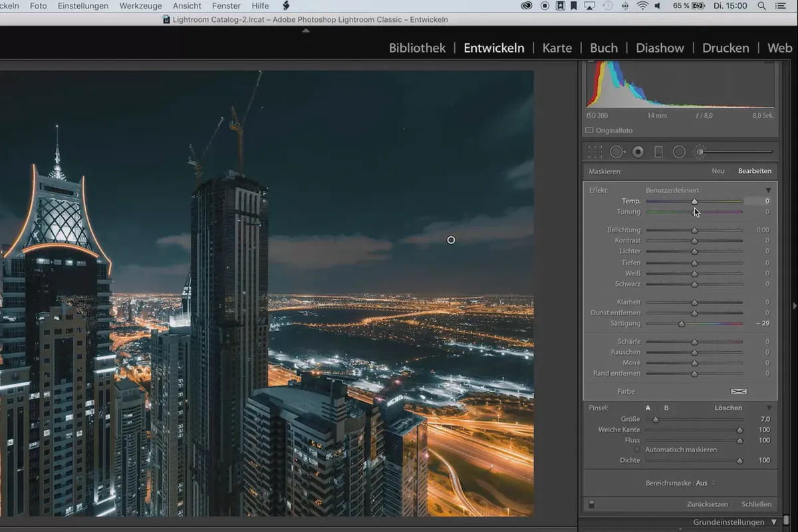Click the histogram graph
This screenshot has width=798, height=532.
point(680,84)
